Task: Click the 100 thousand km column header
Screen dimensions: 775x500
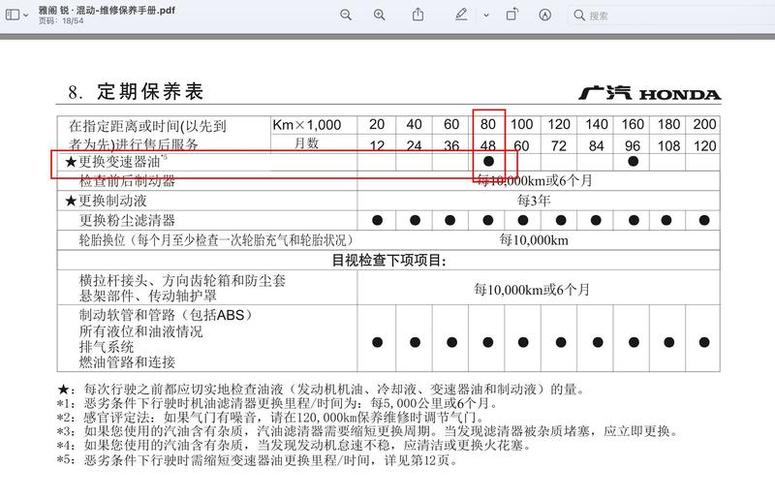Action: (522, 125)
